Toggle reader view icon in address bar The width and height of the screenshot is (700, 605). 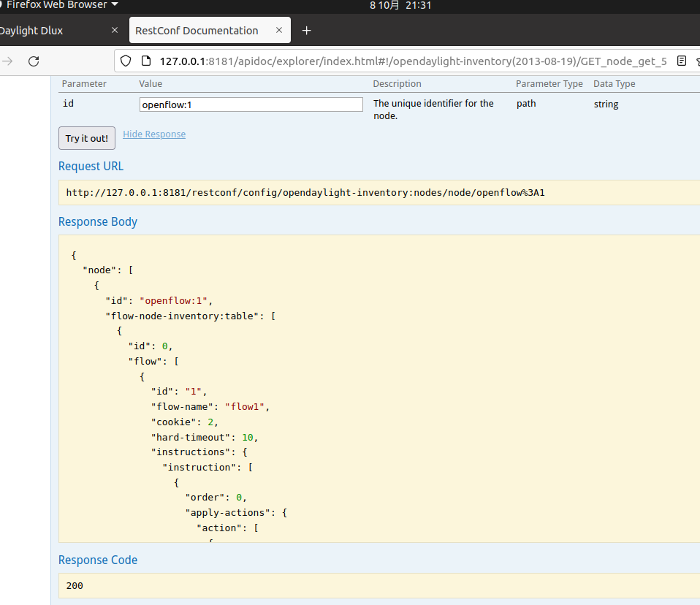click(x=681, y=61)
